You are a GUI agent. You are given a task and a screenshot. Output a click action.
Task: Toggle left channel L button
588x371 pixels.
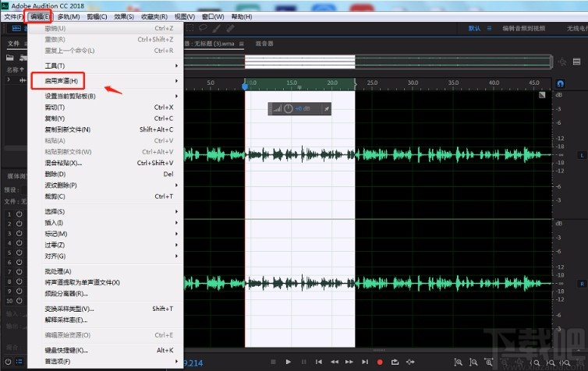coord(582,155)
